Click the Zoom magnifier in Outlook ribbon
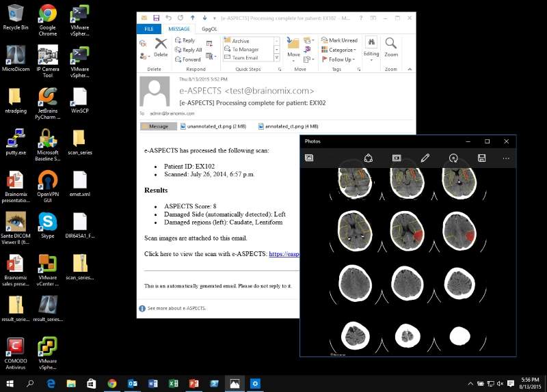The height and width of the screenshot is (392, 547). 391,47
